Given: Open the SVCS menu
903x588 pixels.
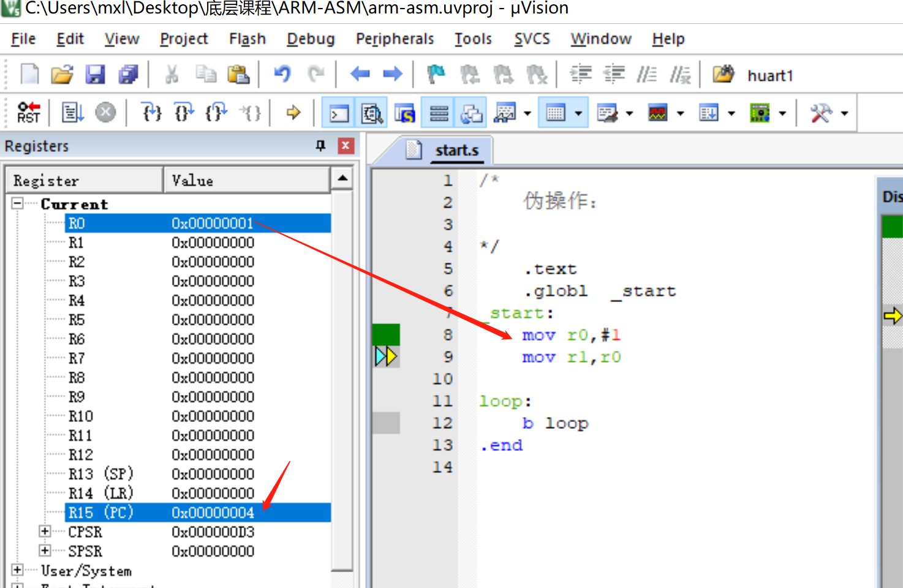Looking at the screenshot, I should [532, 39].
